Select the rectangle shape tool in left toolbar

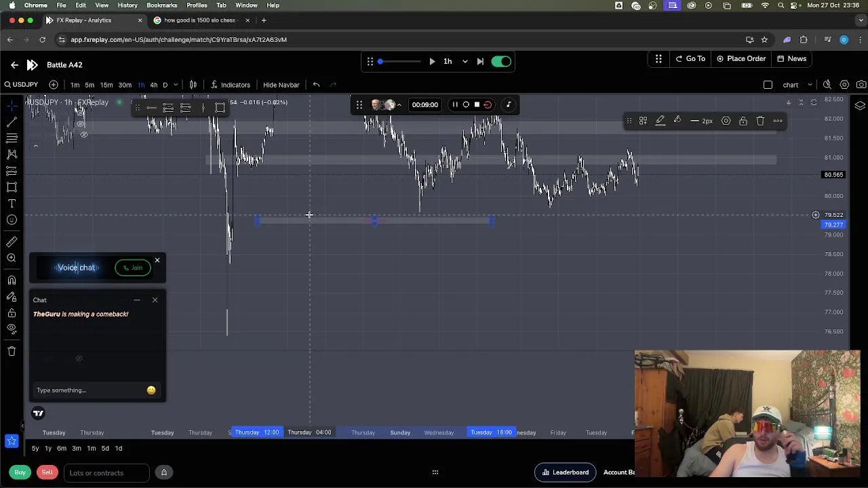pos(12,187)
